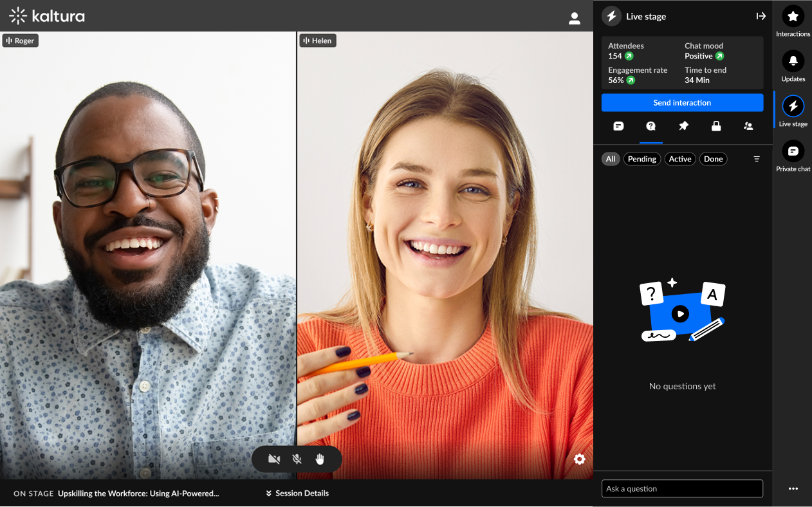Click the Time to end 34 Min value
Screen dimensions: 812x507
697,80
